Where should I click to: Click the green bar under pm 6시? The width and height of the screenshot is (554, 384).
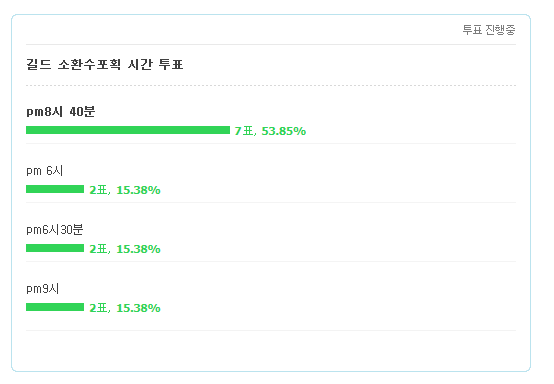55,189
